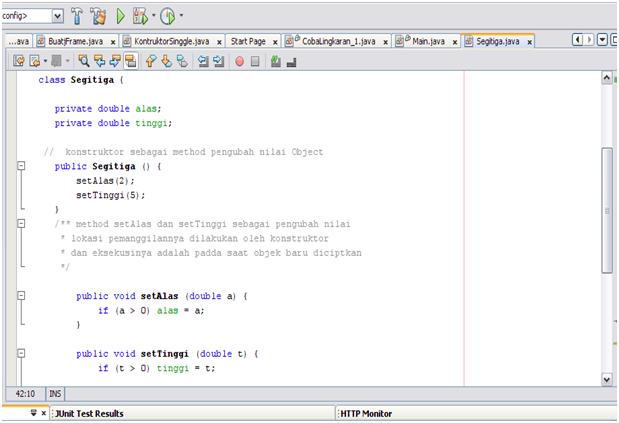Toggle highlight search in editor toolbar
Screen dimensions: 619x423
[x=130, y=61]
